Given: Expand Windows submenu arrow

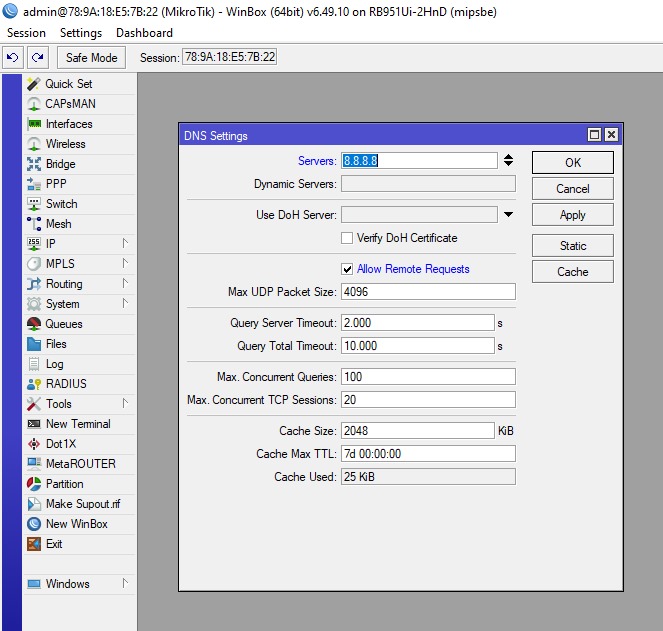Looking at the screenshot, I should pos(125,583).
